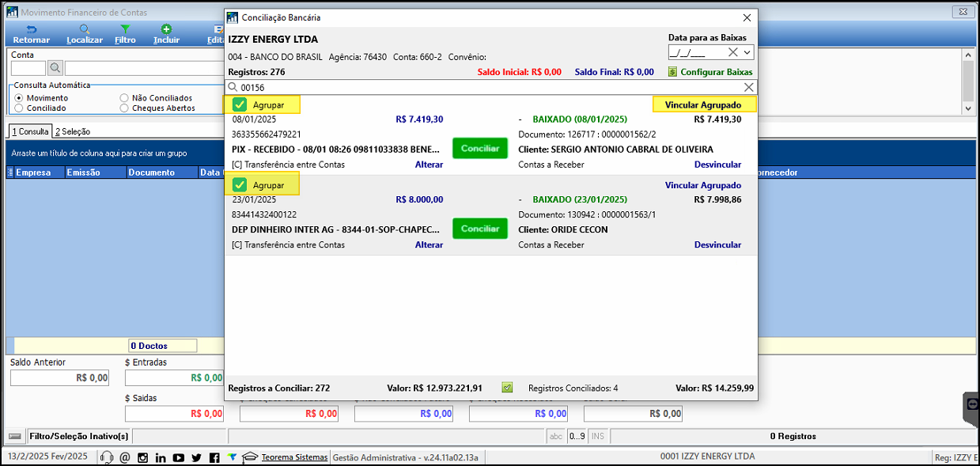Click Conciliar for the R$ 7.419,30 record
The image size is (980, 466).
pos(479,148)
